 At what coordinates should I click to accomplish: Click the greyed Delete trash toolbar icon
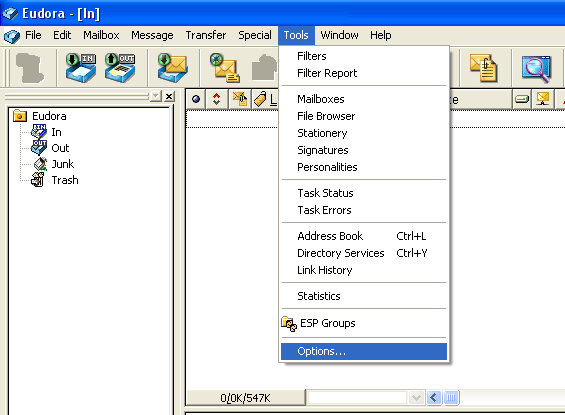(30, 67)
